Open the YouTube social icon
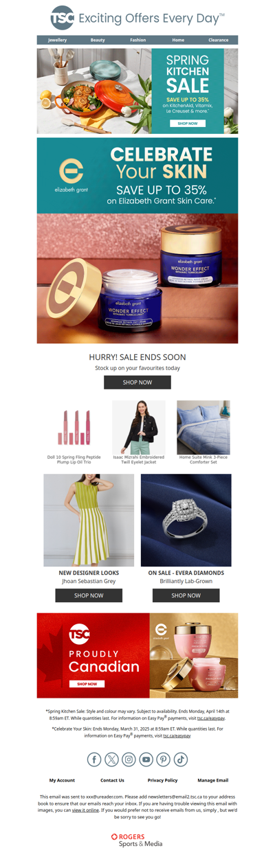This screenshot has height=868, width=275. 146,759
